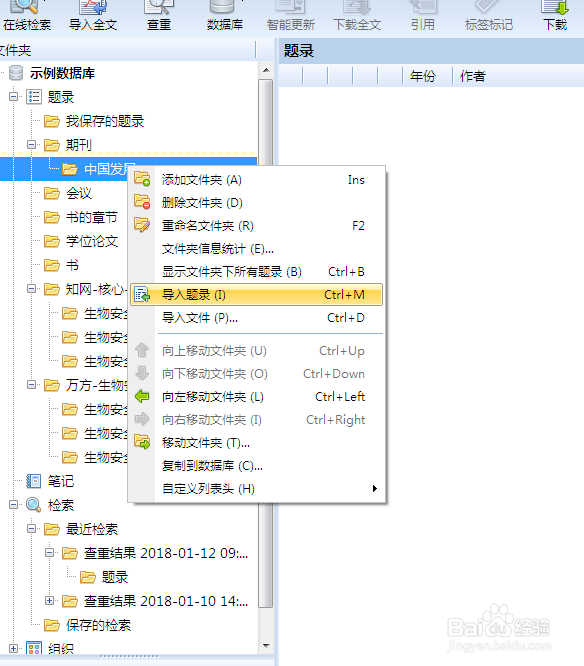
Task: Sort by the 作者 column header
Action: pyautogui.click(x=472, y=76)
